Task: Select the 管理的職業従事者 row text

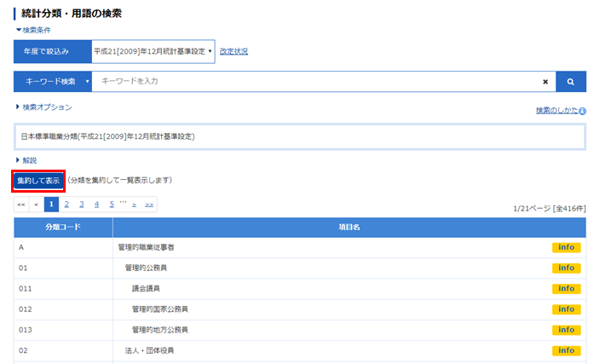Action: tap(146, 247)
